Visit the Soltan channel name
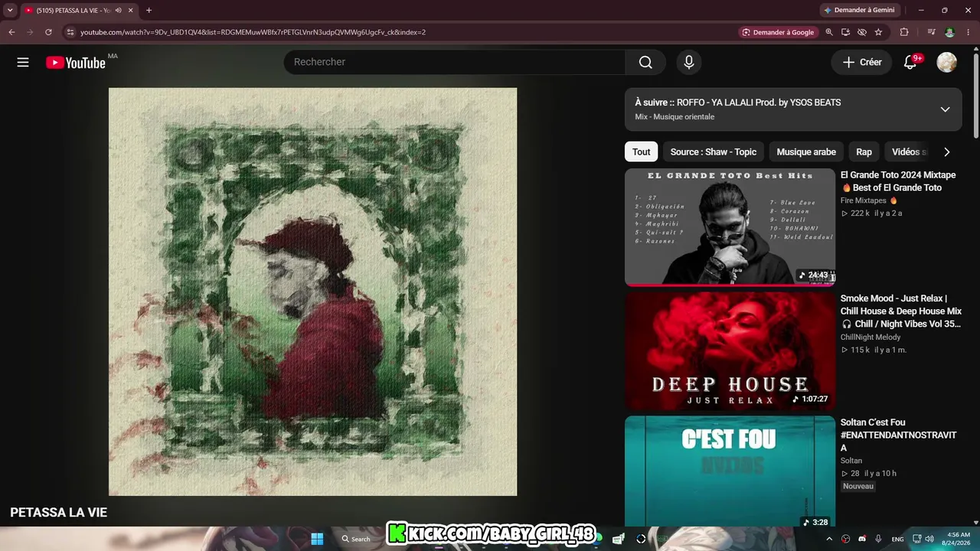The image size is (980, 551). tap(851, 461)
